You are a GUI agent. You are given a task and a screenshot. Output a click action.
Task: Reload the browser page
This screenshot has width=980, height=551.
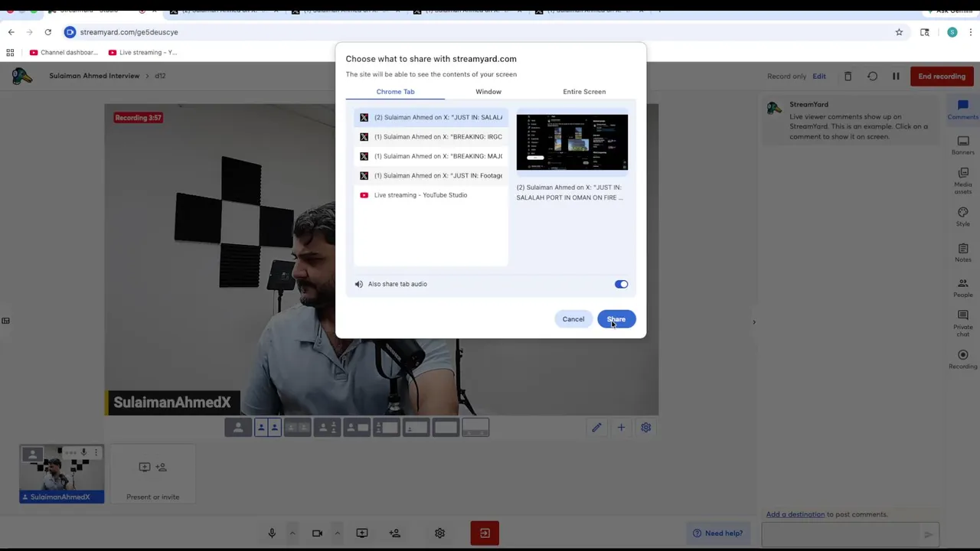47,32
